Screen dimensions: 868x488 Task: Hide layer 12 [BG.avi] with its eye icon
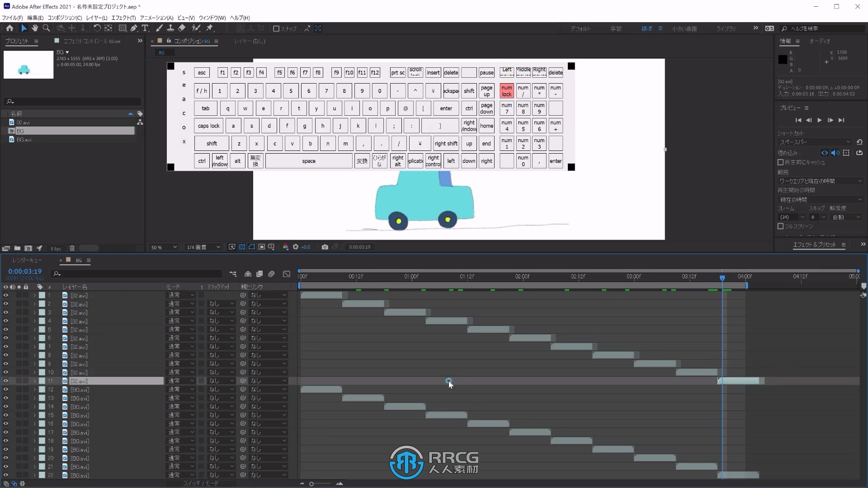click(6, 389)
